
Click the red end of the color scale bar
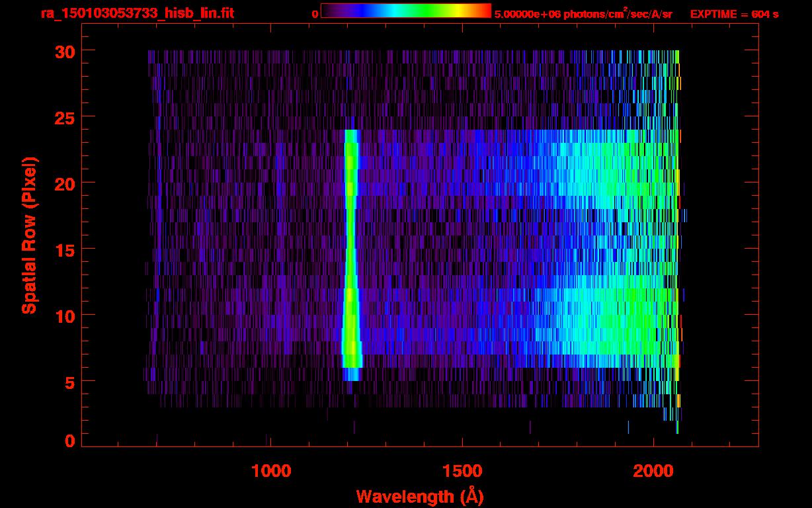484,11
